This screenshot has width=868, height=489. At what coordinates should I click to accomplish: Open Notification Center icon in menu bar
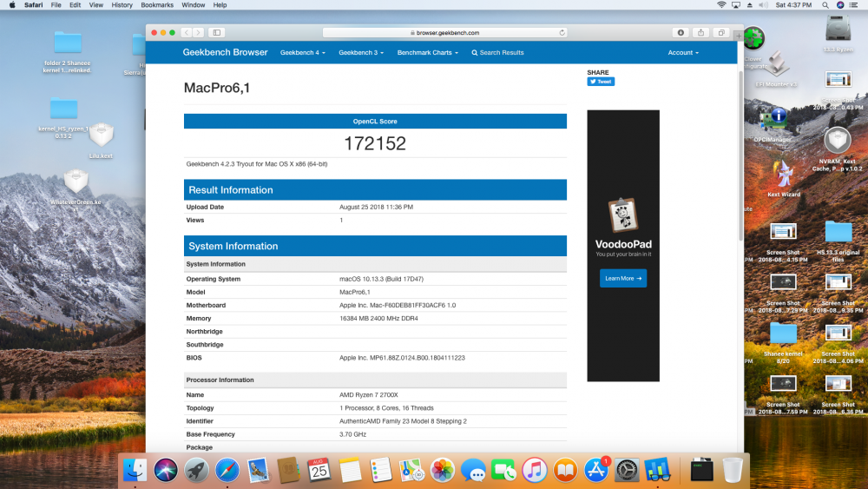tap(853, 5)
